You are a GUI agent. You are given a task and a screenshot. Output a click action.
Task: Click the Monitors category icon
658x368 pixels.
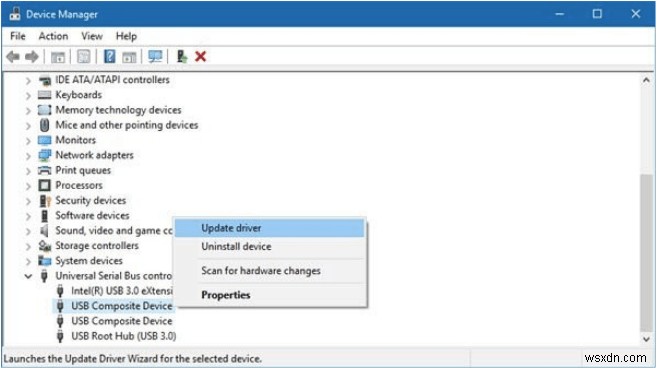tap(44, 140)
